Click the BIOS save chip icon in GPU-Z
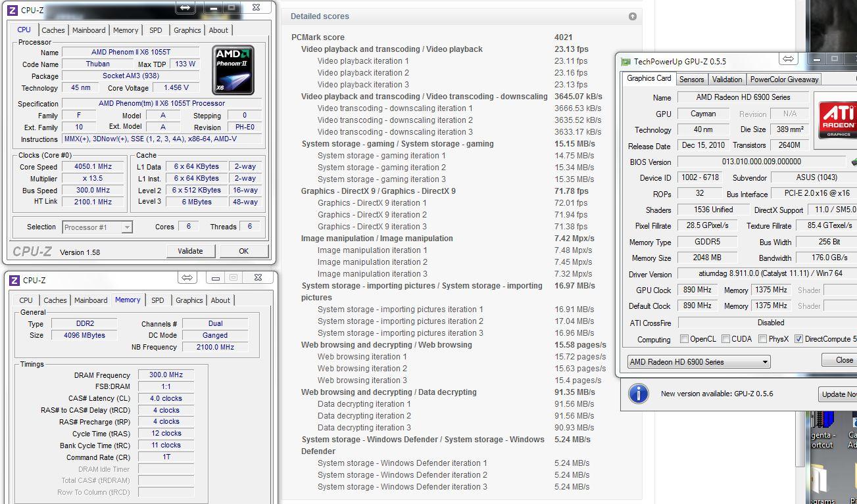The width and height of the screenshot is (857, 504). pos(854,161)
